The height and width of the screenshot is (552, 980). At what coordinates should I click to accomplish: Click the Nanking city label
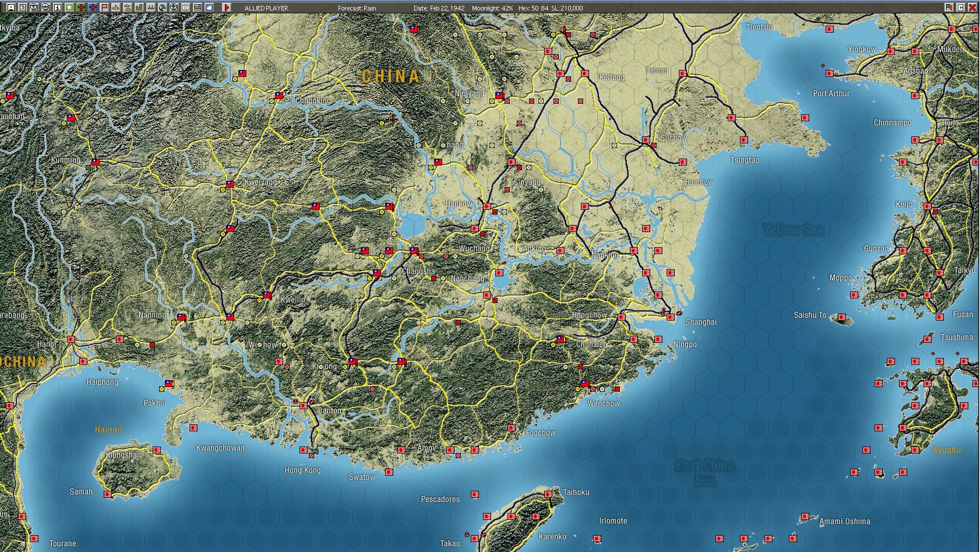pos(605,255)
